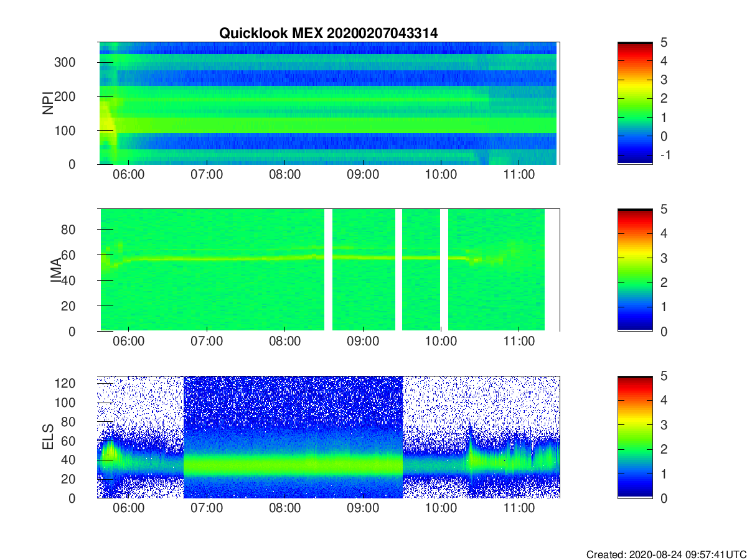Click the "Created: 2020-08-24 09:57:41UTC" timestamp
Viewport: 747px width, 560px height.
pos(666,554)
